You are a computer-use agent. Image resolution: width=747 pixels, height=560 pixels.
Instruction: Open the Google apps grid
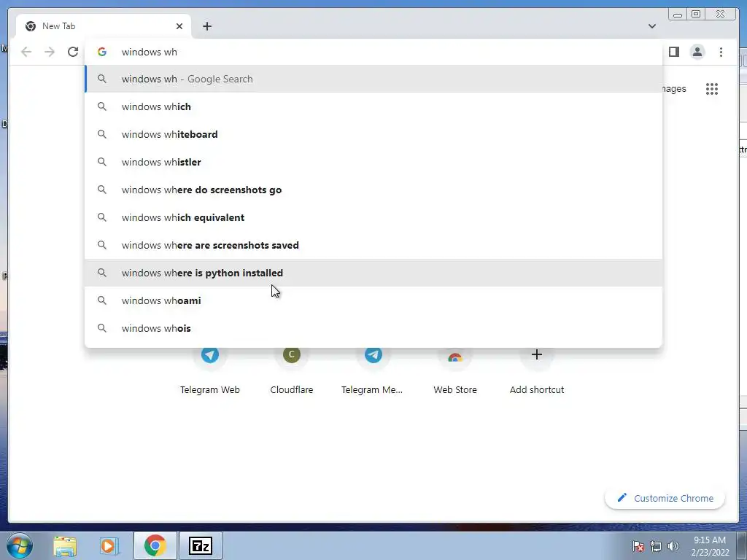click(x=712, y=89)
